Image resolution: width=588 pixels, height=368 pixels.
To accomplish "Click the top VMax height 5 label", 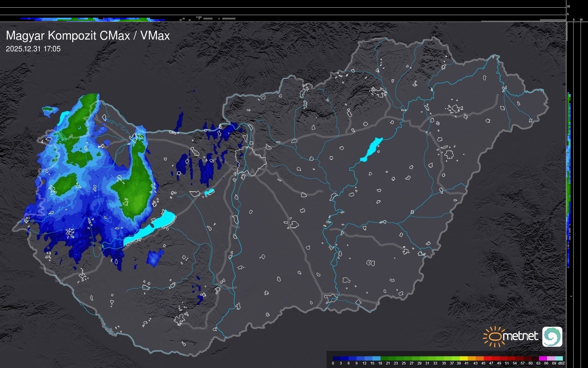I will click(568, 14).
